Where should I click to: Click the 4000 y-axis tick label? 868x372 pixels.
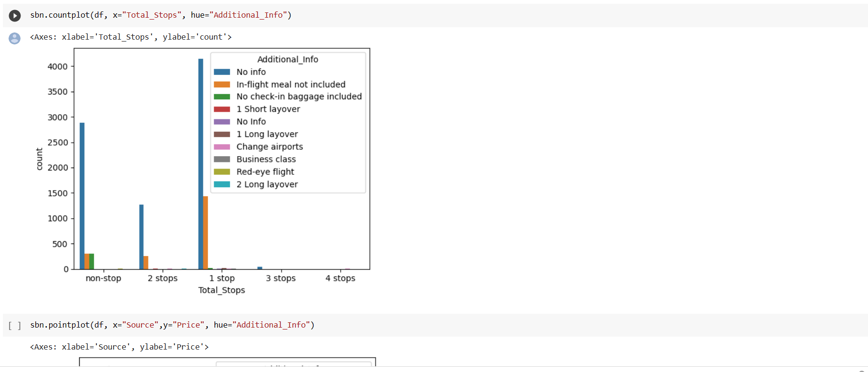tap(58, 66)
